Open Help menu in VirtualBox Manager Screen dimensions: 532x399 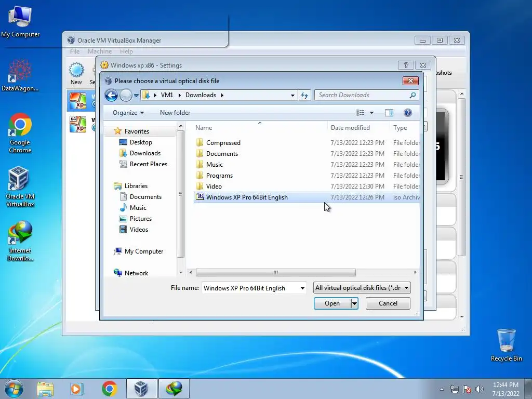coord(126,51)
